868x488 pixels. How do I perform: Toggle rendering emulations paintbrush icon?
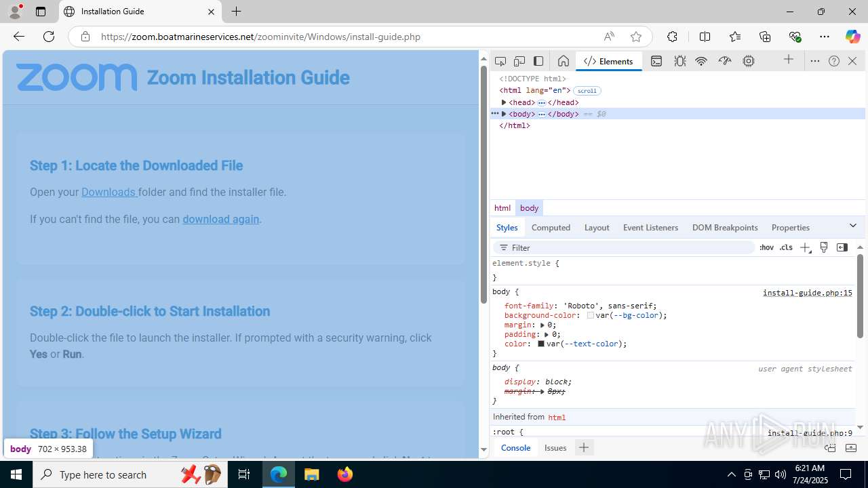pyautogui.click(x=824, y=247)
